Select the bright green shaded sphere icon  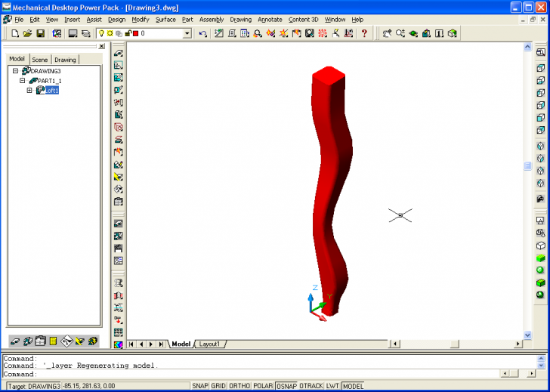tap(540, 270)
